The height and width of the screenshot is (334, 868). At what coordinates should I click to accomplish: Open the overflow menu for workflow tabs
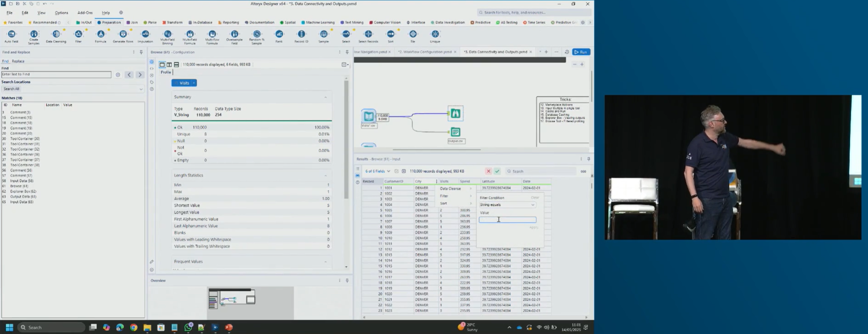click(556, 52)
